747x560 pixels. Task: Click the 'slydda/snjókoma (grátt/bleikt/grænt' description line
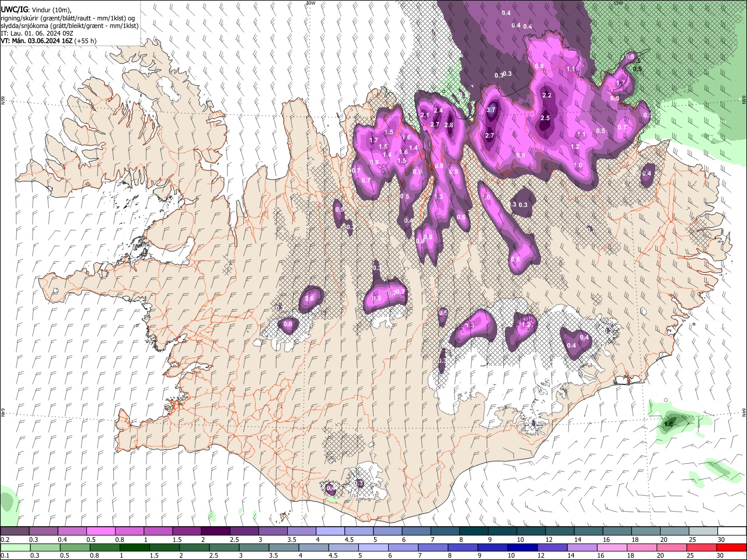click(x=69, y=26)
